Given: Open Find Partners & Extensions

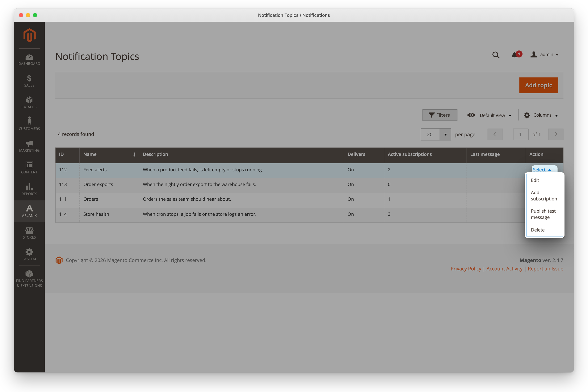Looking at the screenshot, I should (x=29, y=279).
